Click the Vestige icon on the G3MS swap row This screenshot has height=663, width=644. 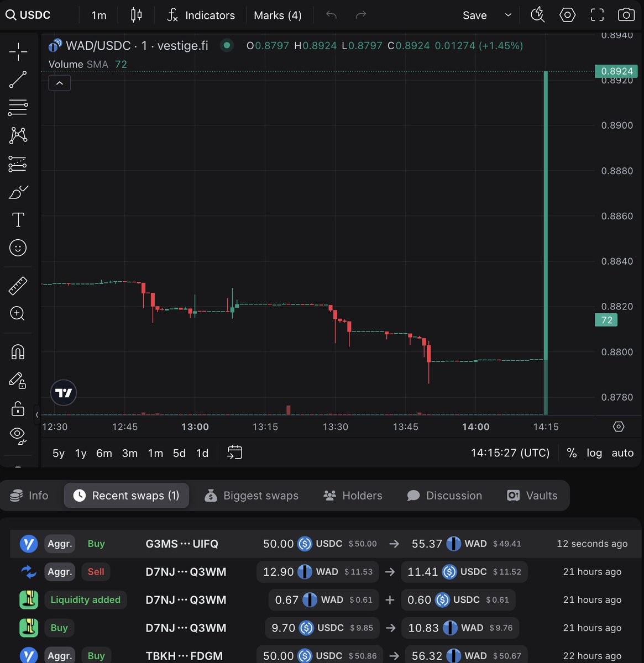click(x=29, y=544)
